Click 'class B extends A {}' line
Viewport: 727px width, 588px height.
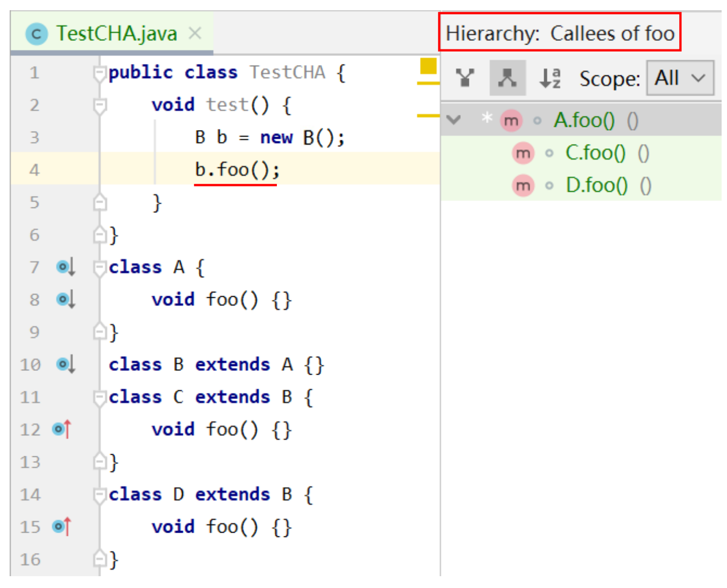(x=216, y=364)
